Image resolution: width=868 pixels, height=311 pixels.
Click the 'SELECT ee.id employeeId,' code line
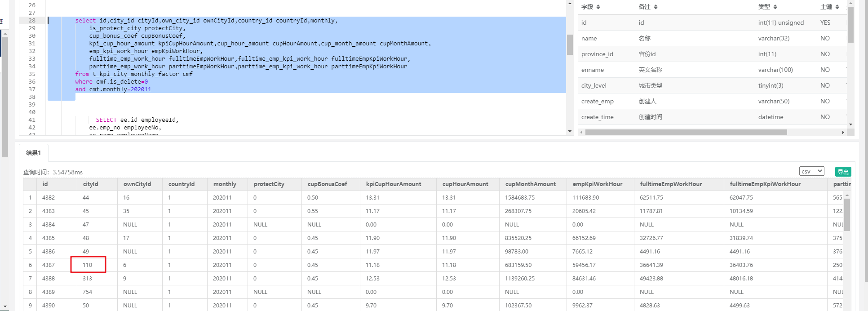137,120
